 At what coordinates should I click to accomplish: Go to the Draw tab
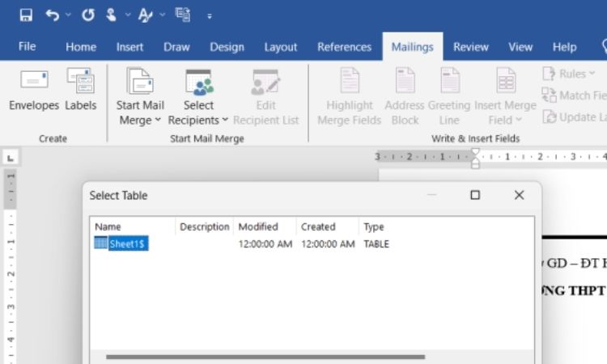[x=176, y=47]
